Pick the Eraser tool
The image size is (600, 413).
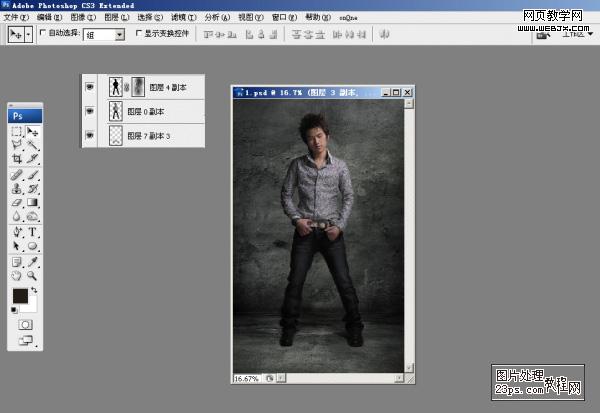coord(17,202)
